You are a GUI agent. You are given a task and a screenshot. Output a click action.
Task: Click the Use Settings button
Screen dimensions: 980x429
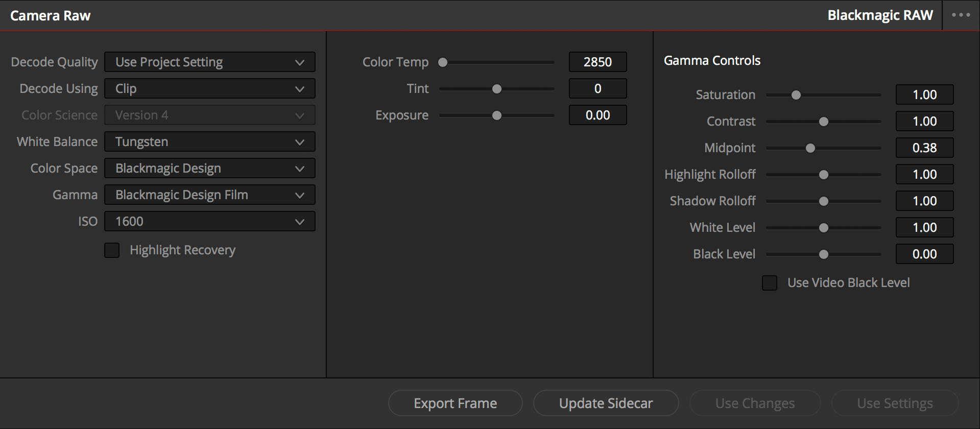point(895,403)
